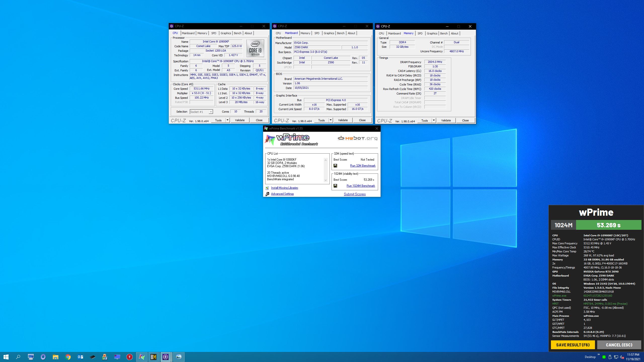The width and height of the screenshot is (644, 362).
Task: Expand the Tools dropdown arrow in the Memory window
Action: pos(434,120)
